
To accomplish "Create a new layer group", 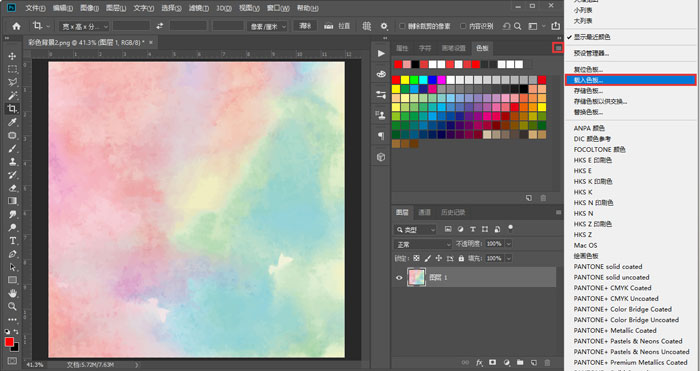I will (x=520, y=363).
